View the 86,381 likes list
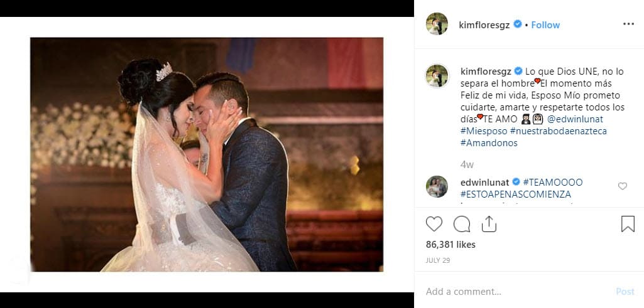This screenshot has height=308, width=644. click(450, 245)
